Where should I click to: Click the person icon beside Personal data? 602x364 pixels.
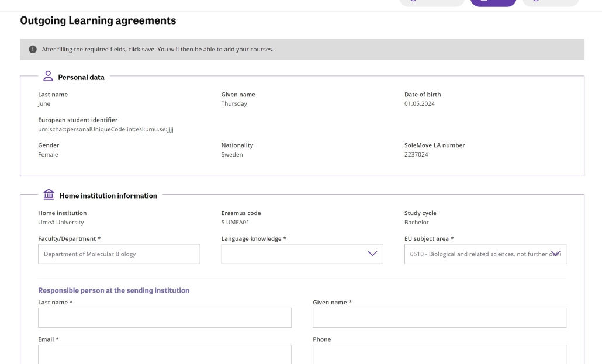48,76
